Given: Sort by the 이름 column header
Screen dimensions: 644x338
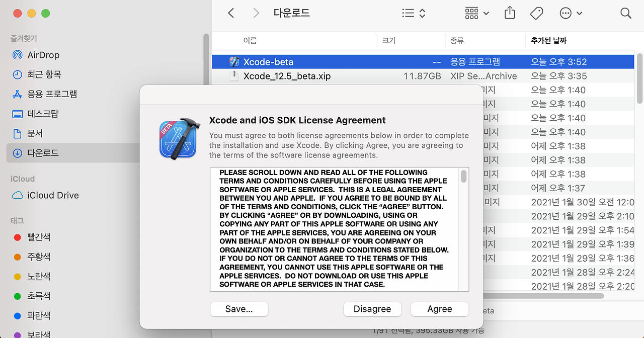Looking at the screenshot, I should point(250,41).
